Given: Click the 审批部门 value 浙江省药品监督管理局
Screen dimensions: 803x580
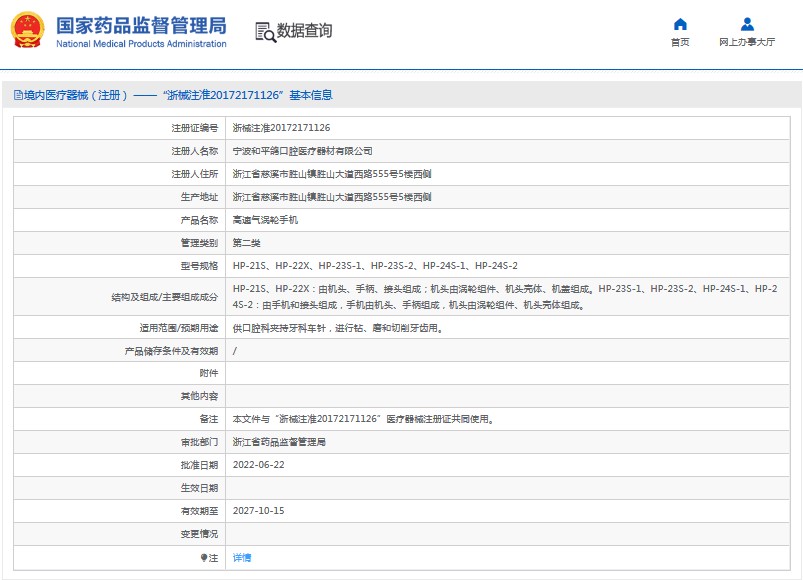Looking at the screenshot, I should point(279,442).
